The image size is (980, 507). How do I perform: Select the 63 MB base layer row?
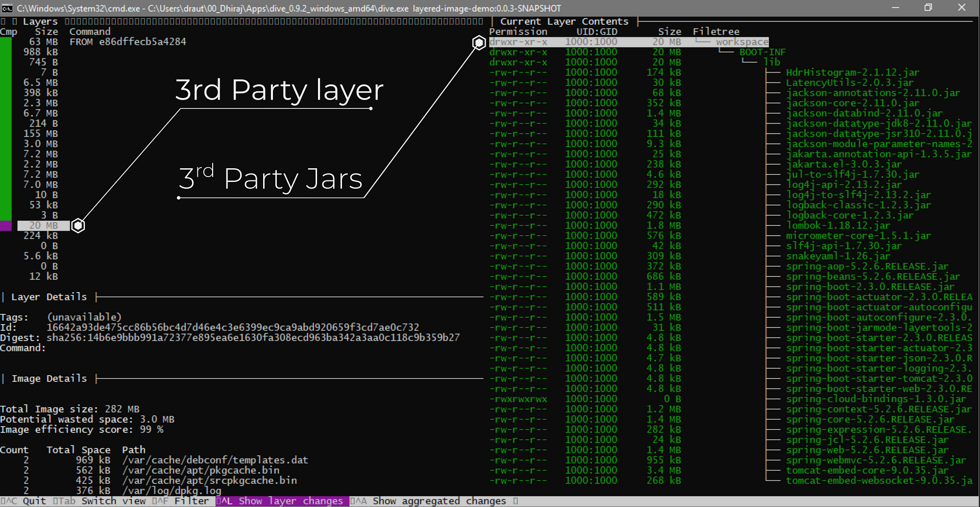(44, 42)
